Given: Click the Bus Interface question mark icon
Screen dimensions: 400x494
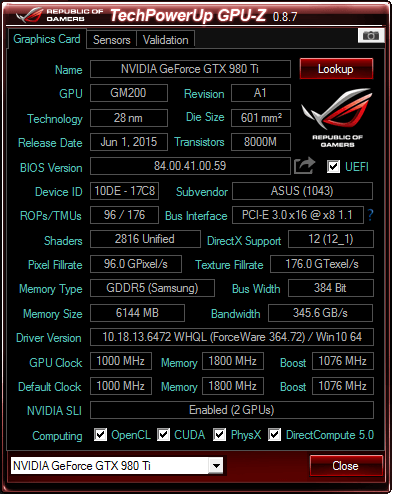Looking at the screenshot, I should [x=370, y=215].
